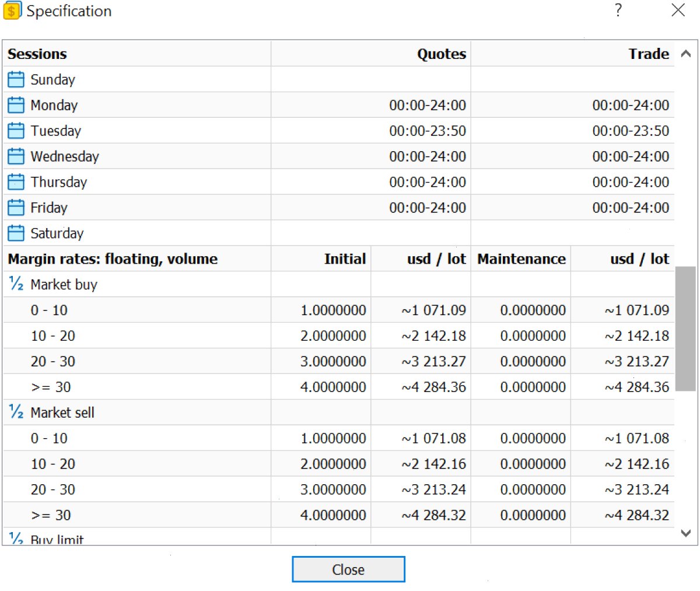Click Market sell 0 - 10 maintenance 0.0000000
This screenshot has width=700, height=591.
pos(533,439)
